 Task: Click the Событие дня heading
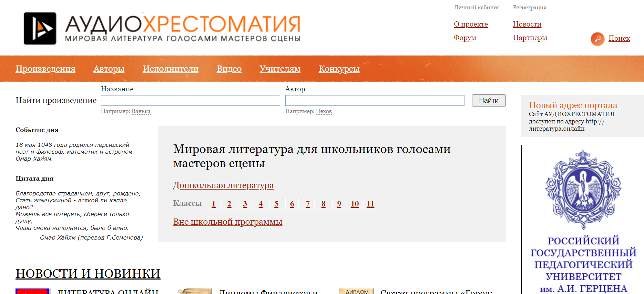[x=37, y=130]
